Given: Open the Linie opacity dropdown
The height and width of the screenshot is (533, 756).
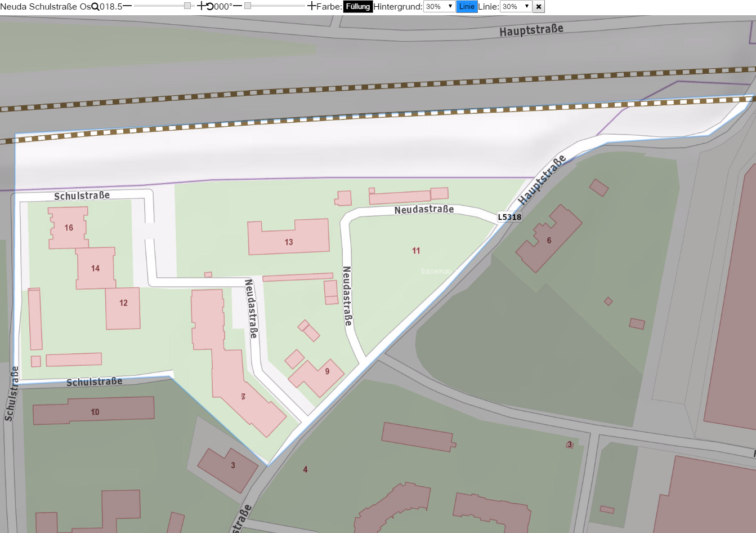Looking at the screenshot, I should pos(516,7).
